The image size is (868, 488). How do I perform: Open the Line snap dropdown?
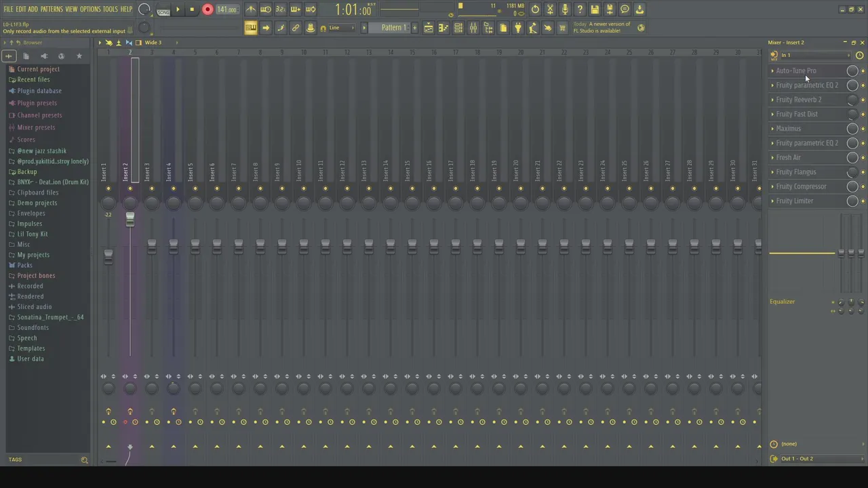[x=342, y=28]
